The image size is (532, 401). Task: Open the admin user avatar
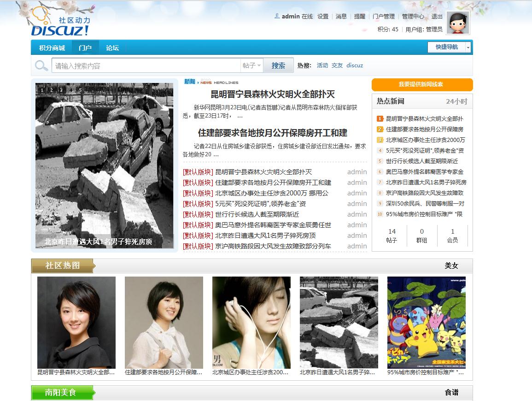pos(458,23)
